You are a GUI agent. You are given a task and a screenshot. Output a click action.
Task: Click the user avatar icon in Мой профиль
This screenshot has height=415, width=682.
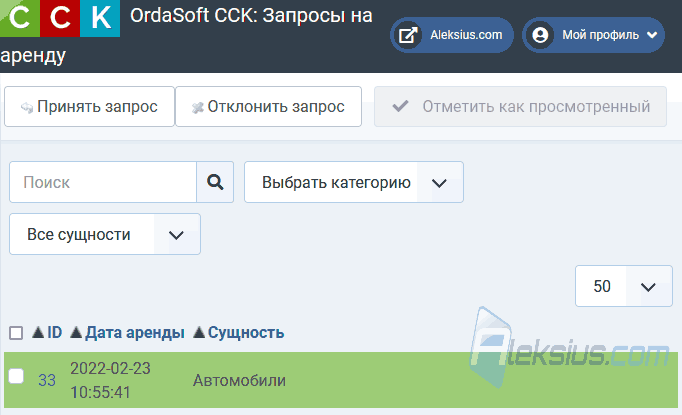[540, 35]
